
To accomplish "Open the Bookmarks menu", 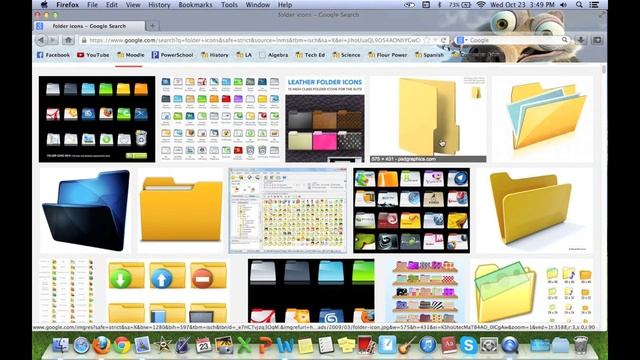I will (x=195, y=5).
